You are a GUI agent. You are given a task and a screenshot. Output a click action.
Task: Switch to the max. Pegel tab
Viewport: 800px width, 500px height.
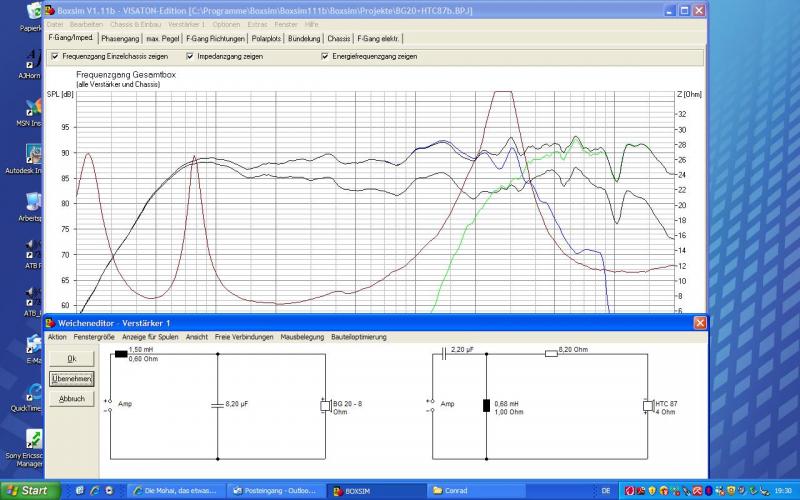pos(163,38)
